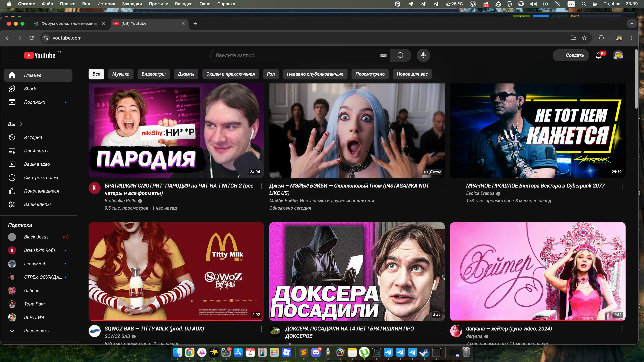Expand subscriptions list with Развернуть
Image resolution: width=644 pixels, height=362 pixels.
tap(38, 330)
